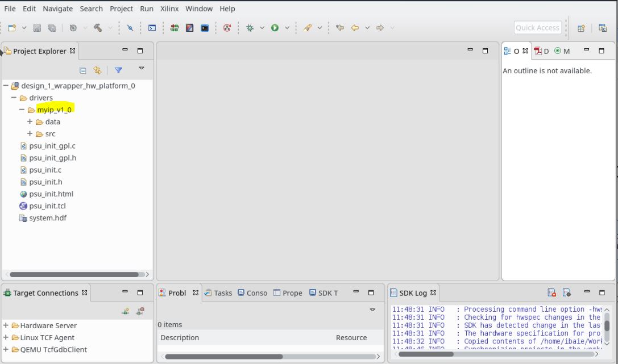Collapse the drivers folder tree node
The image size is (618, 364).
click(x=14, y=98)
